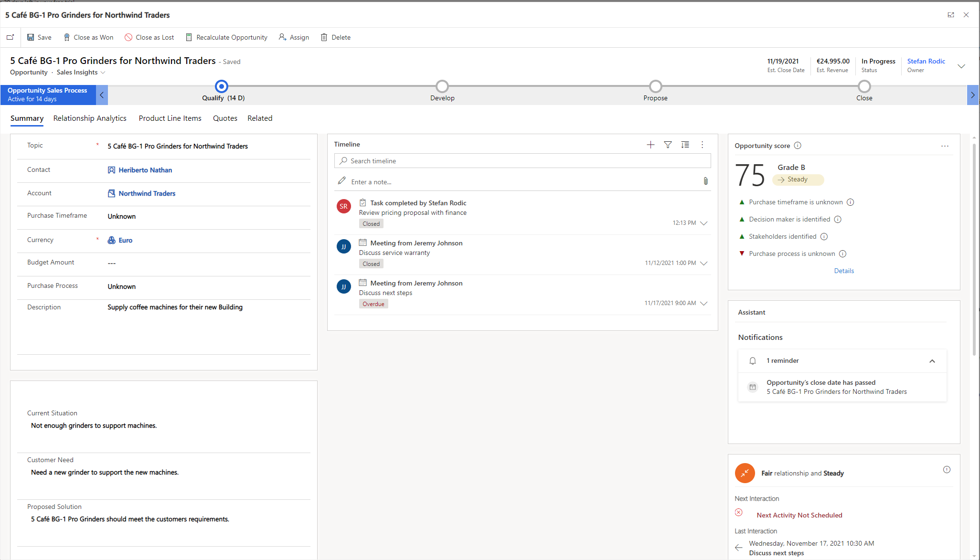The height and width of the screenshot is (560, 980).
Task: Click the pop-out form icon at top right
Action: (x=951, y=15)
